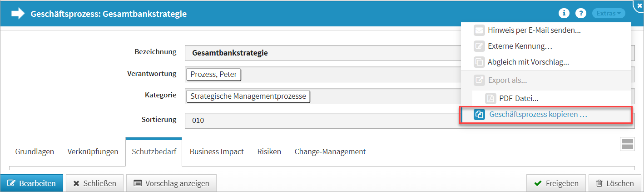
Task: Click the white arrow process icon
Action: coord(18,14)
